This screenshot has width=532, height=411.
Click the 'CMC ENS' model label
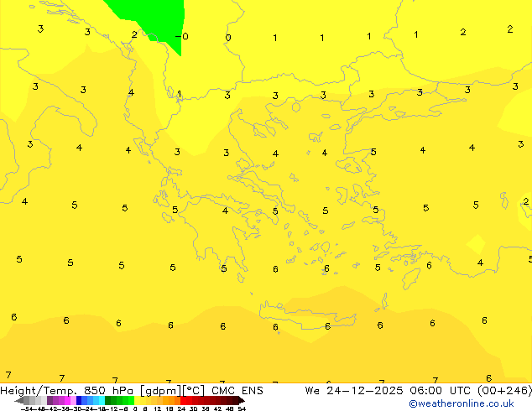pos(237,391)
